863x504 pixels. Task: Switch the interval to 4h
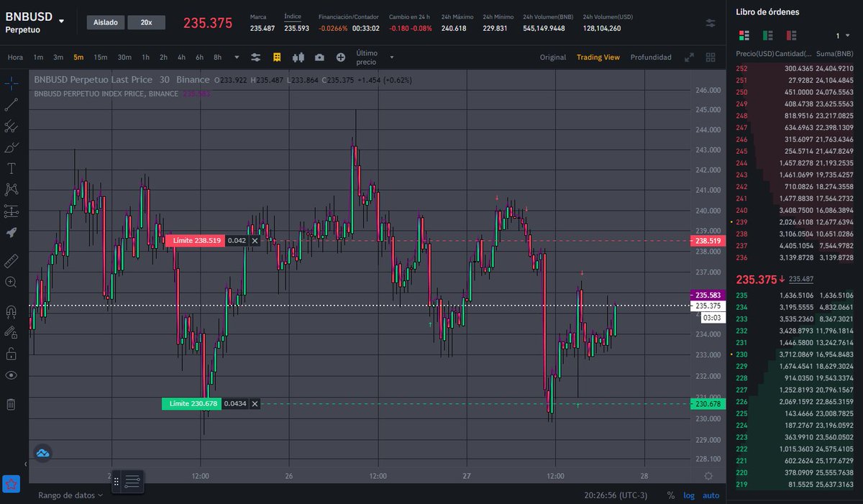181,57
